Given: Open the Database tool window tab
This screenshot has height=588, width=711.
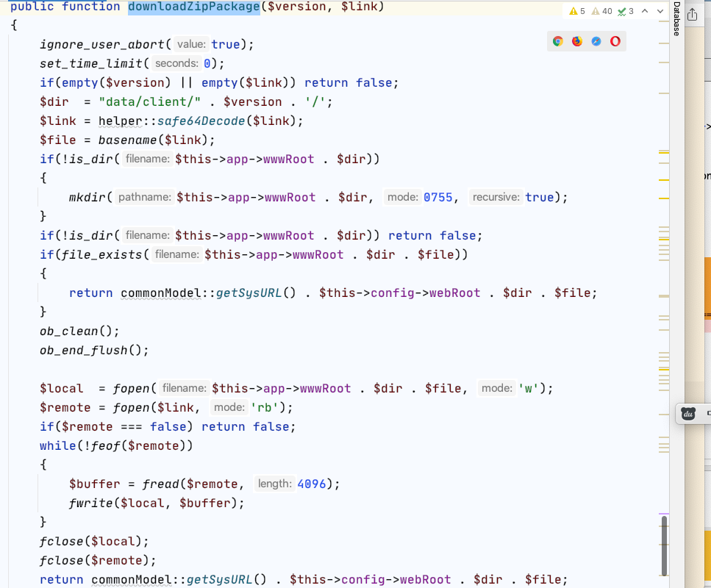Looking at the screenshot, I should [x=676, y=18].
